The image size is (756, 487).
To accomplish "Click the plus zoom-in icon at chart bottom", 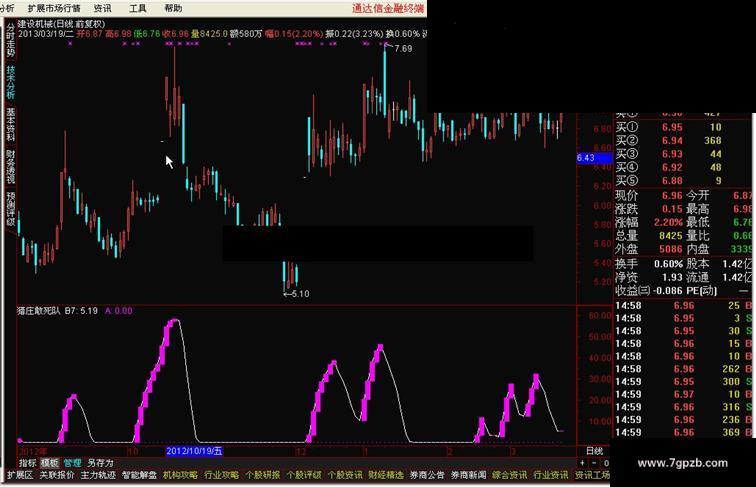I will pyautogui.click(x=583, y=463).
